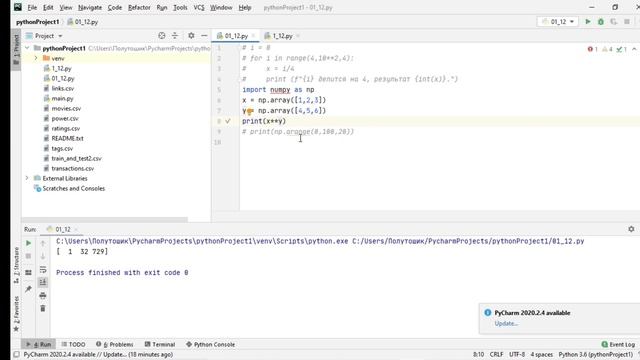Toggle the Project side tool window stripe
This screenshot has width=640, height=360.
16,50
